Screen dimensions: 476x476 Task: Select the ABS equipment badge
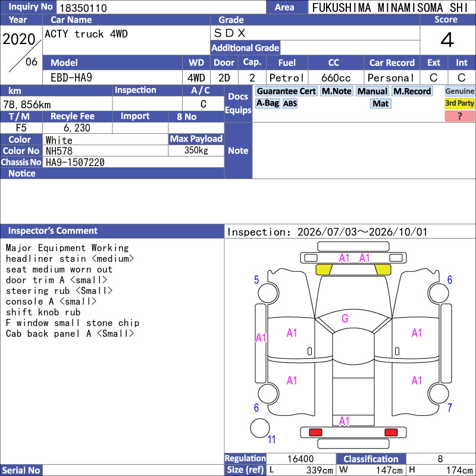290,104
